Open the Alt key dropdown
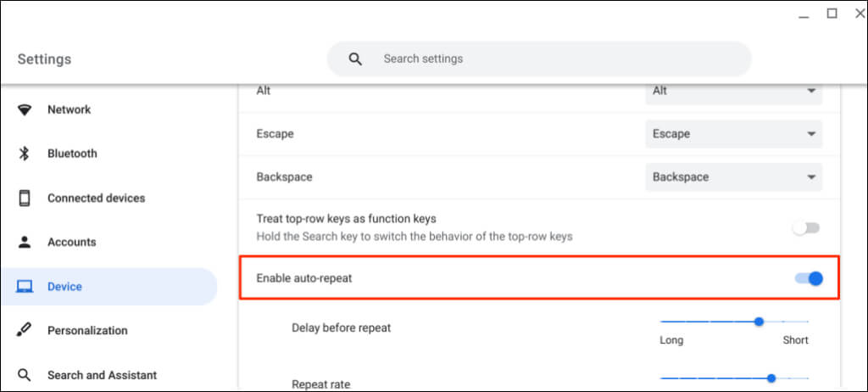The image size is (868, 392). [x=733, y=91]
